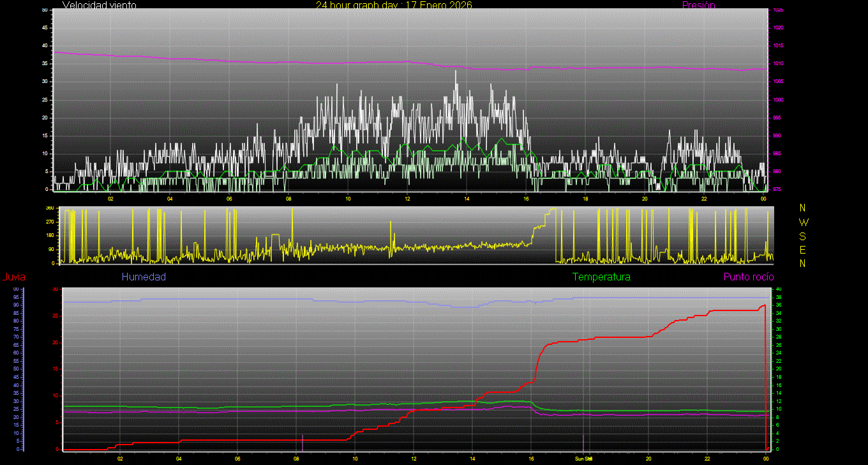Image resolution: width=868 pixels, height=465 pixels.
Task: Click the '270' wind direction axis tick
Action: [x=49, y=222]
